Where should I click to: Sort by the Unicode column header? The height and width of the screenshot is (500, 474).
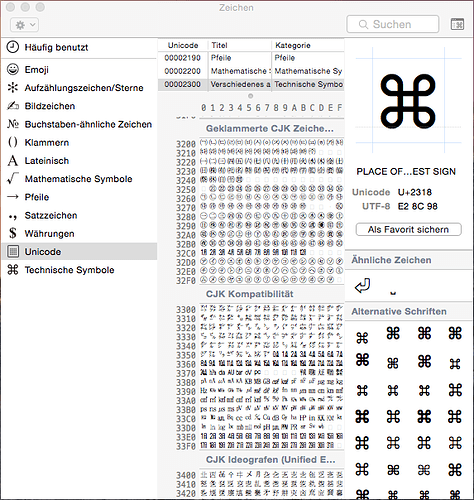tap(183, 45)
